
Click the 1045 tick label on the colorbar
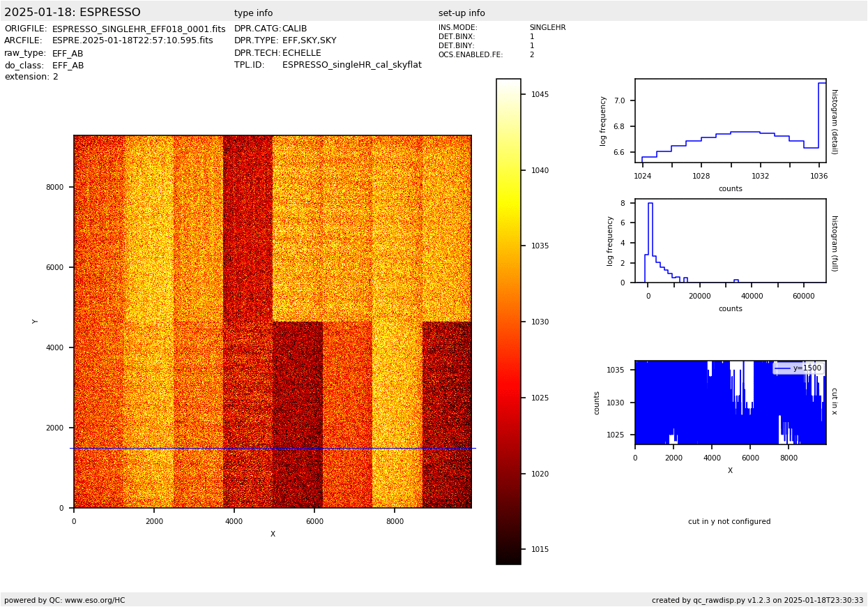[539, 94]
